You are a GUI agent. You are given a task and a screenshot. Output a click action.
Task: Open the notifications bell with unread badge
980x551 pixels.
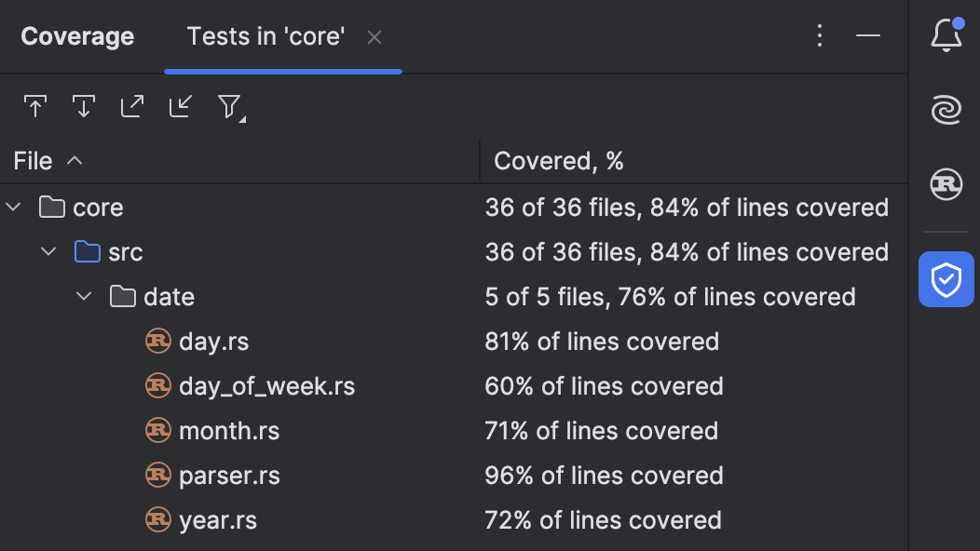[x=946, y=34]
